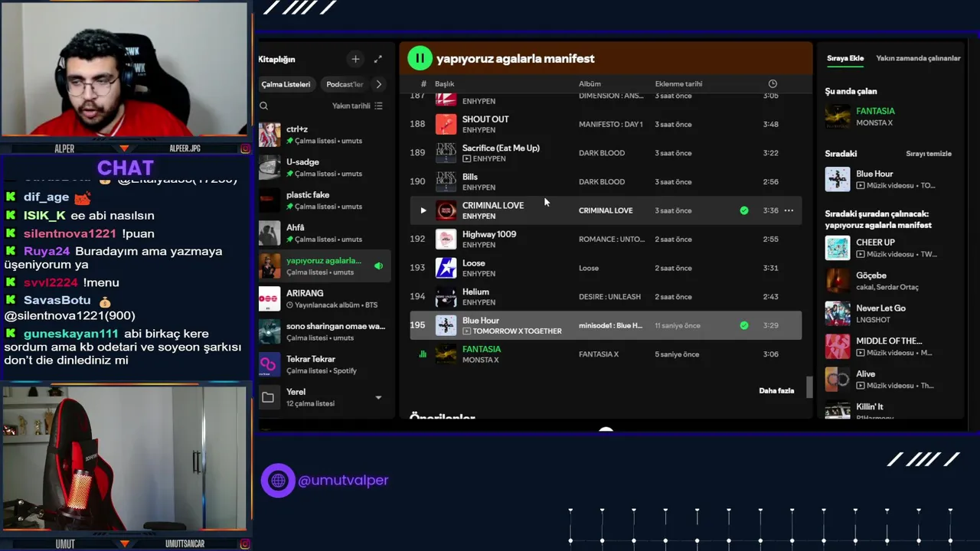Screen dimensions: 980x551
Task: Click 'Sırayı temizle' to clear queue
Action: point(929,154)
